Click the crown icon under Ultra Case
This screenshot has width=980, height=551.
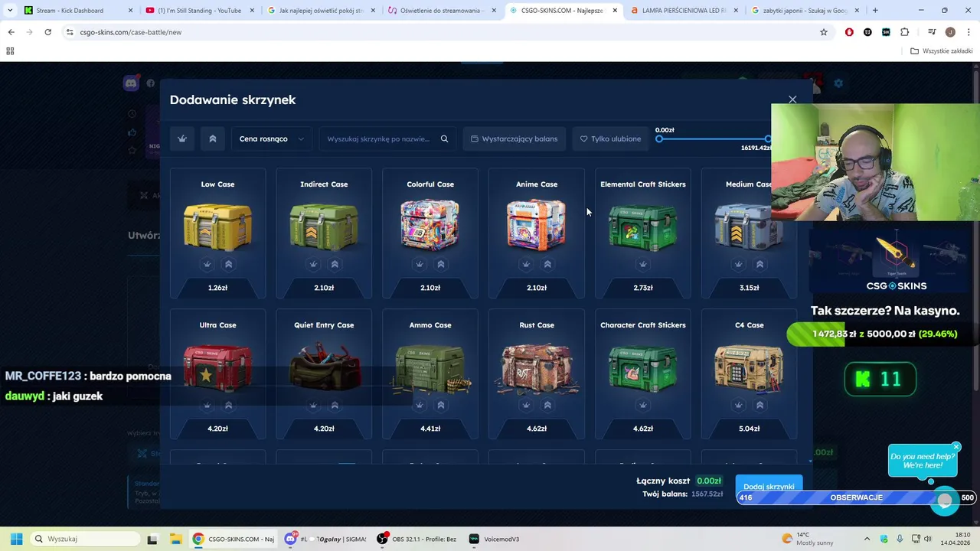207,405
